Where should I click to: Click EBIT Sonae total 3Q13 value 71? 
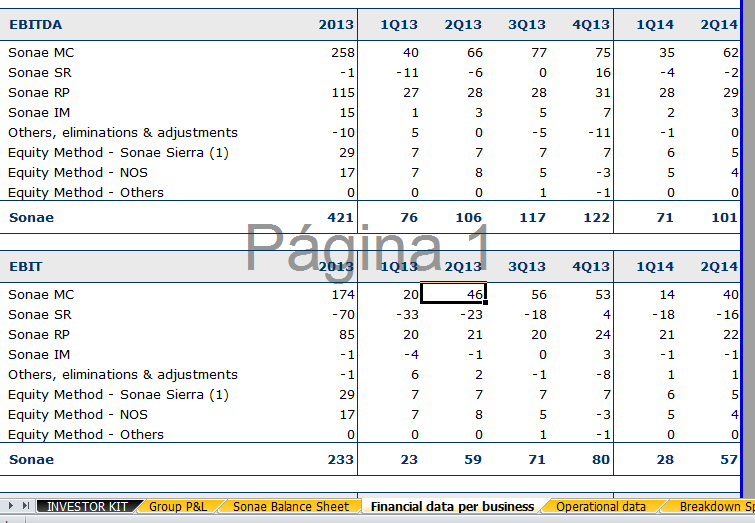coord(537,460)
